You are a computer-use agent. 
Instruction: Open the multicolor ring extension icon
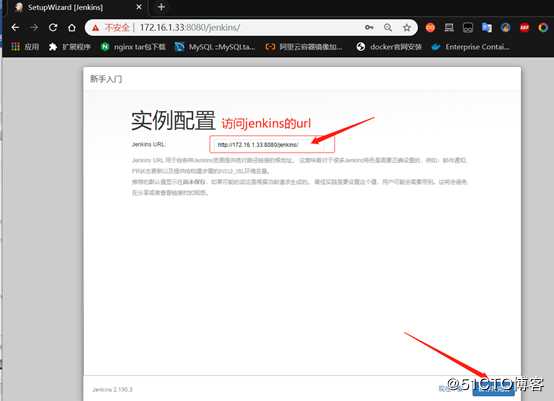coord(543,28)
